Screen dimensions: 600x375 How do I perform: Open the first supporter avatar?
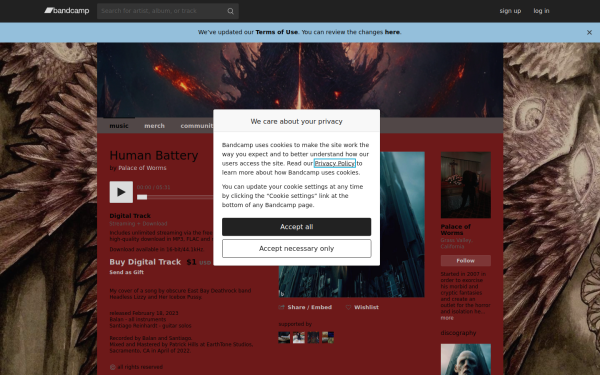click(x=284, y=338)
